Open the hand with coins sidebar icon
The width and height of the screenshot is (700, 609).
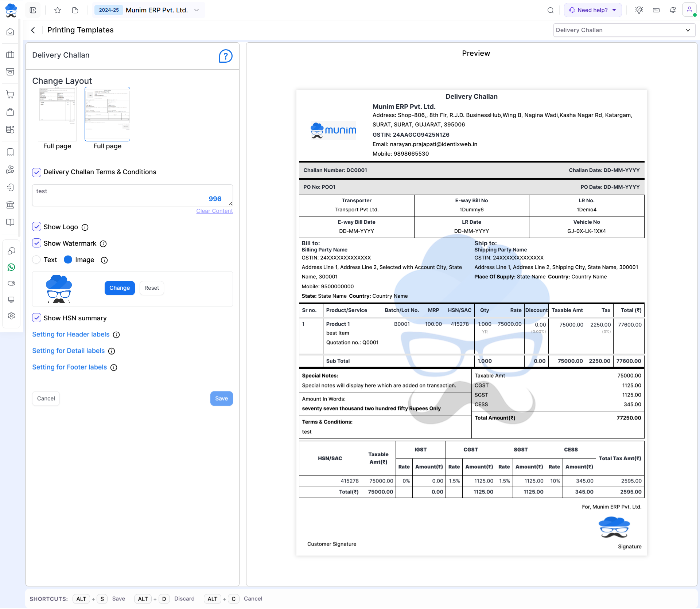click(x=10, y=169)
